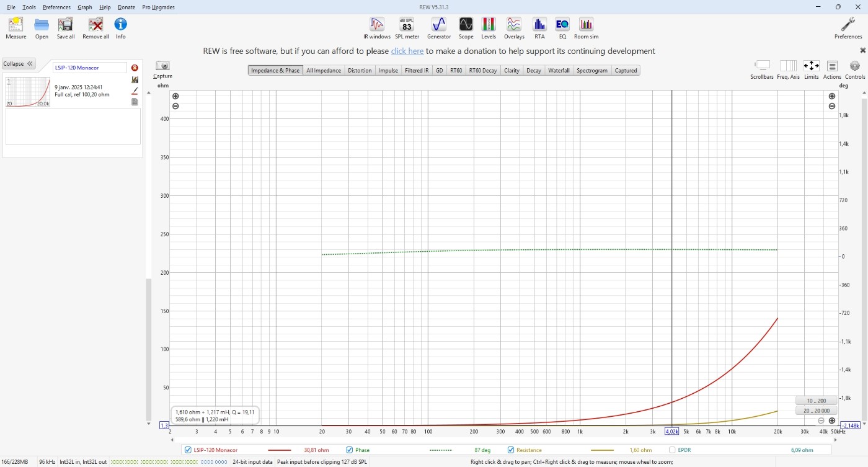The height and width of the screenshot is (467, 868).
Task: Open the Room sim tool
Action: pyautogui.click(x=586, y=29)
